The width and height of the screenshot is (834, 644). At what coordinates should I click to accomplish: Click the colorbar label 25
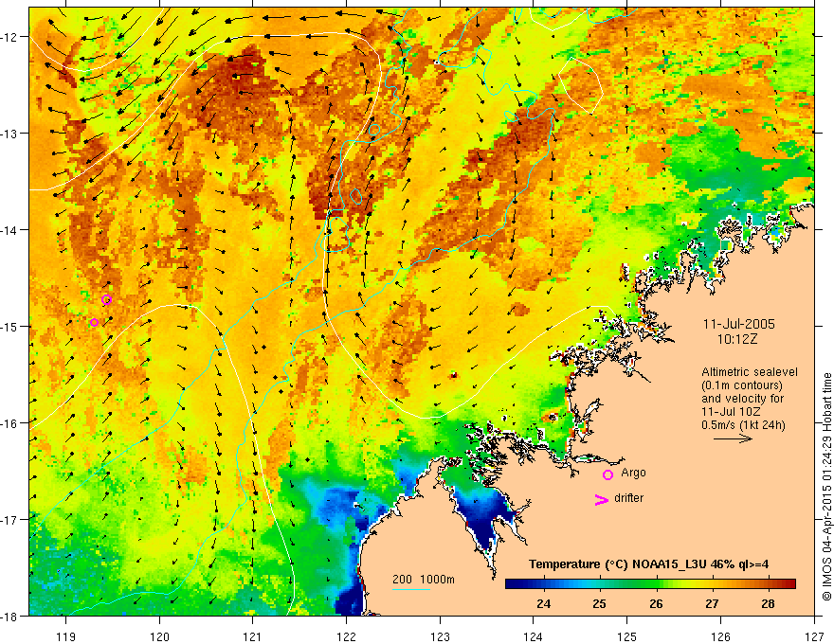click(x=599, y=604)
